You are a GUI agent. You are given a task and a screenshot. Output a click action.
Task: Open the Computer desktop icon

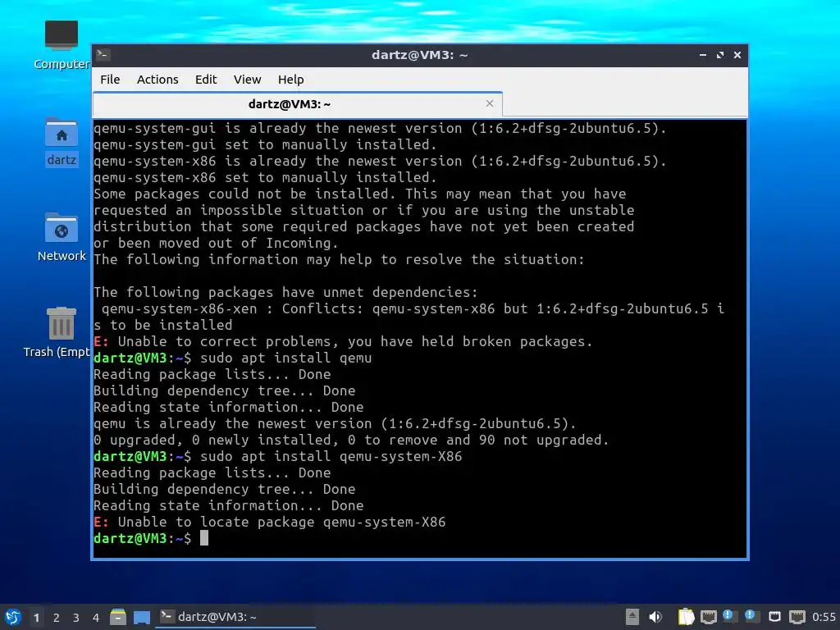pos(62,45)
